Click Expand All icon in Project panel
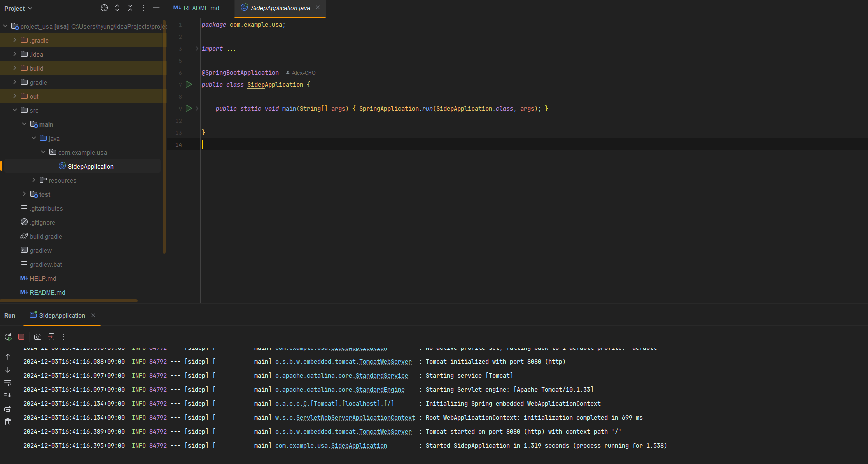 (x=117, y=8)
